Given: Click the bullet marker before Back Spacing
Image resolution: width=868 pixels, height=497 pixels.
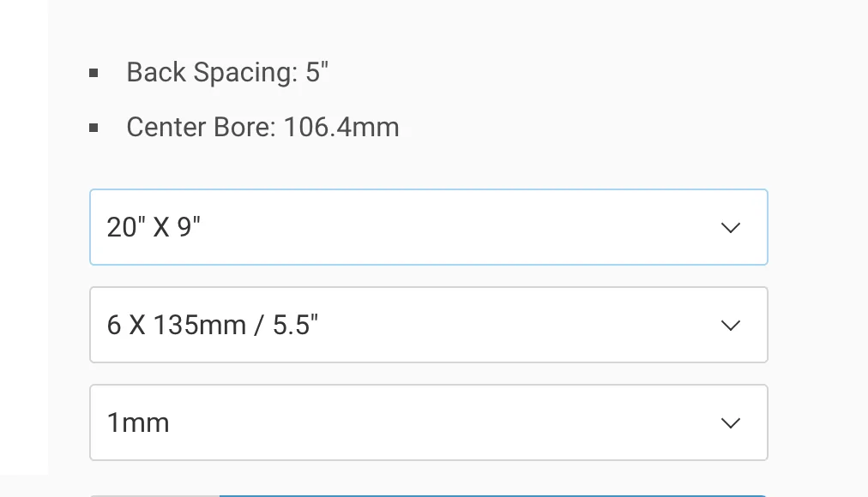Looking at the screenshot, I should [94, 73].
